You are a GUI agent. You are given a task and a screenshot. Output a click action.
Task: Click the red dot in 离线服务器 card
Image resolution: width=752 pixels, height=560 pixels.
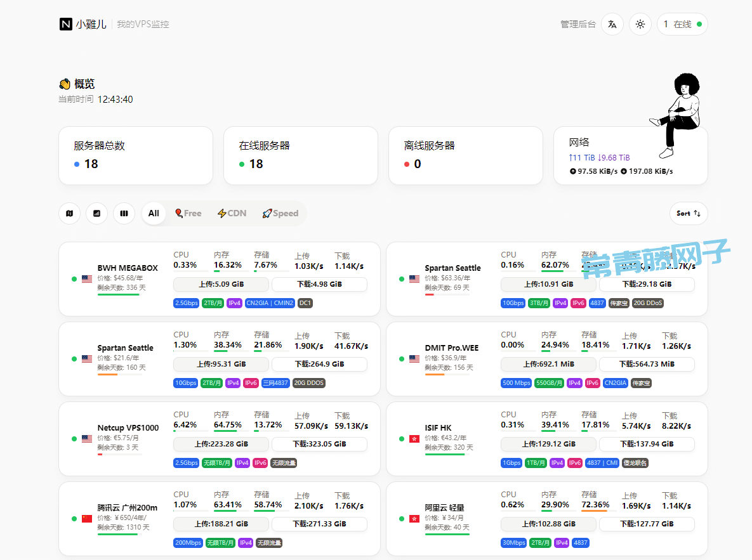[407, 164]
